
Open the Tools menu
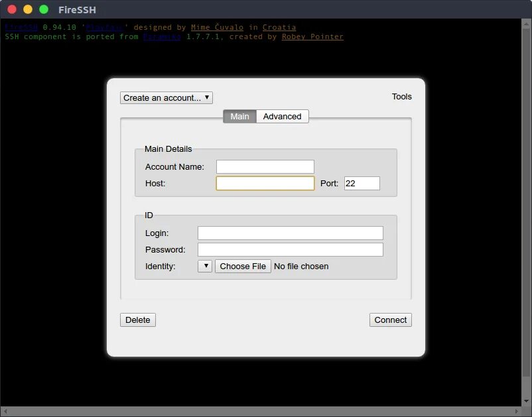[402, 97]
